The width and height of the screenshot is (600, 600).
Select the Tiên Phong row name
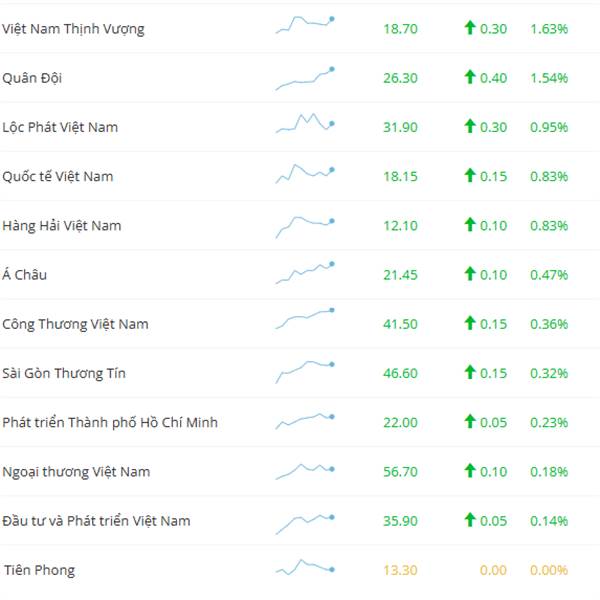click(x=39, y=570)
